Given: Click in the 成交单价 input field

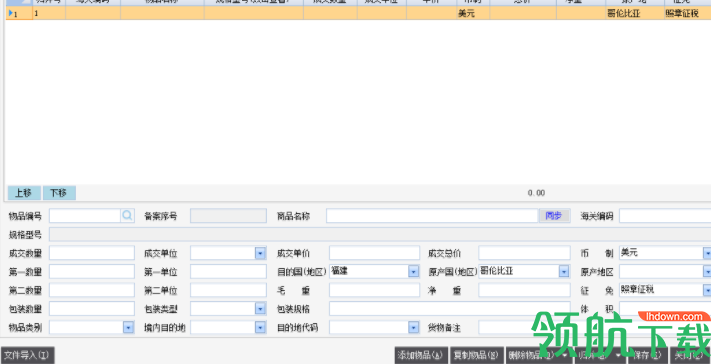Looking at the screenshot, I should click(375, 253).
